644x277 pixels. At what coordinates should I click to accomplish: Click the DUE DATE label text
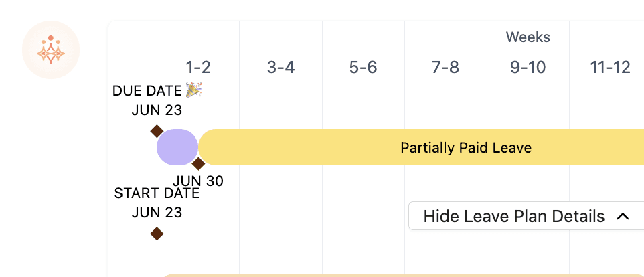coord(147,91)
